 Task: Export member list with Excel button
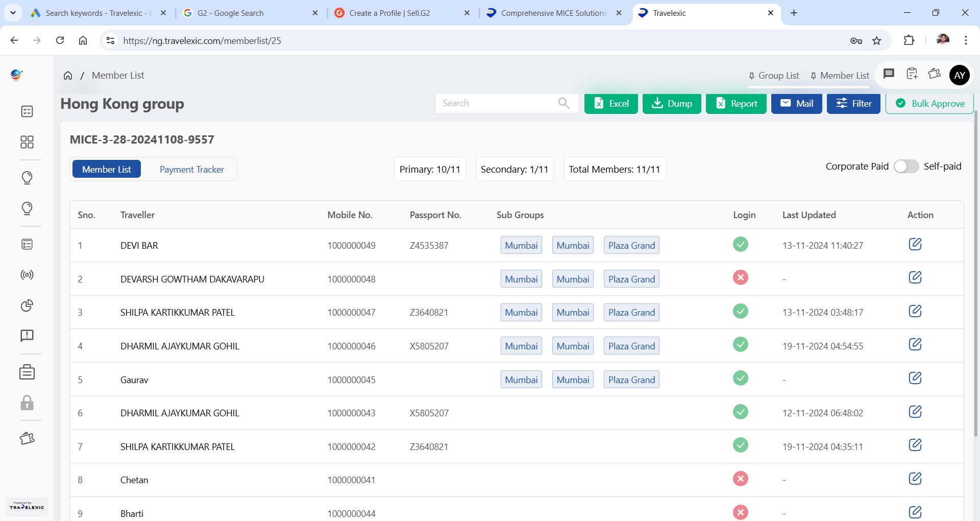click(x=610, y=104)
